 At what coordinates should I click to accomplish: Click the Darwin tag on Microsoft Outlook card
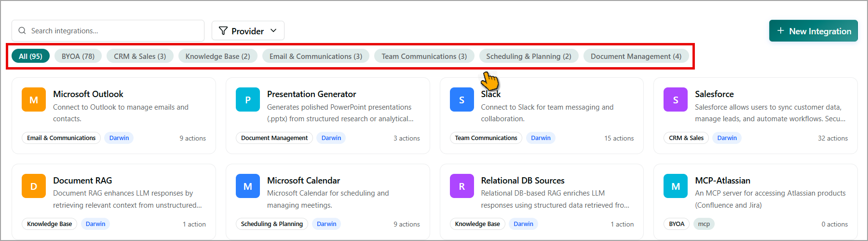click(x=119, y=138)
